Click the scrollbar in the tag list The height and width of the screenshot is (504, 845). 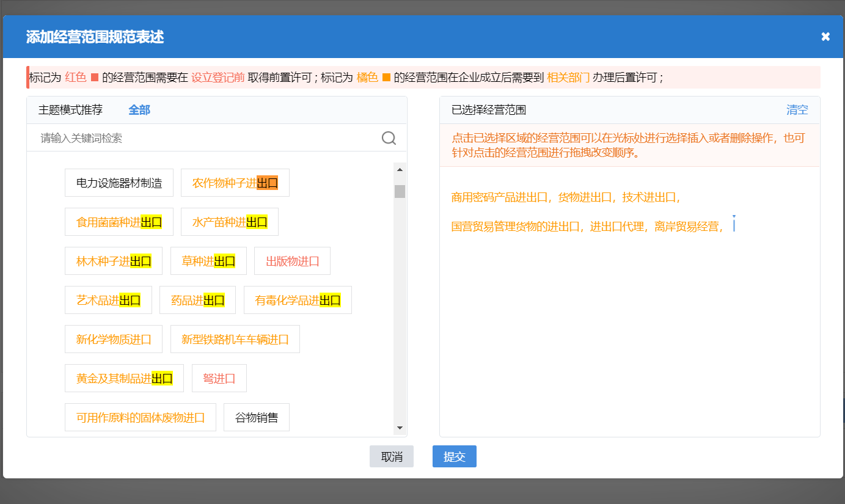click(400, 192)
